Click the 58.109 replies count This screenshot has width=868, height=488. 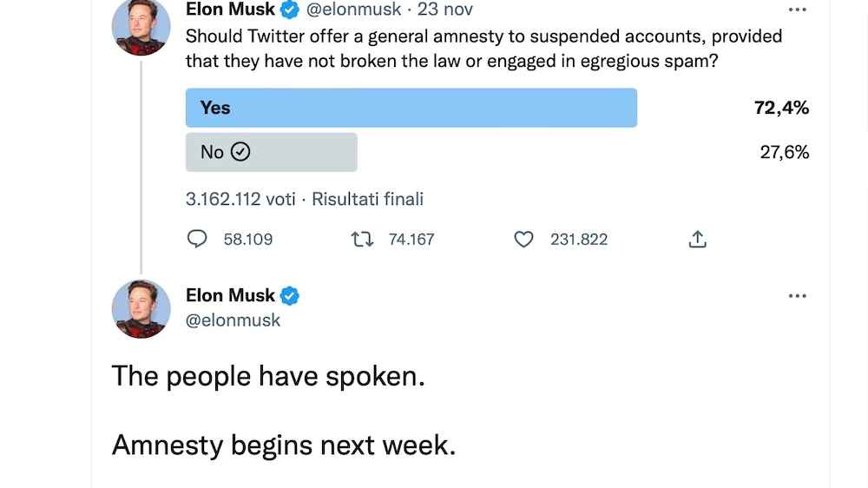248,240
